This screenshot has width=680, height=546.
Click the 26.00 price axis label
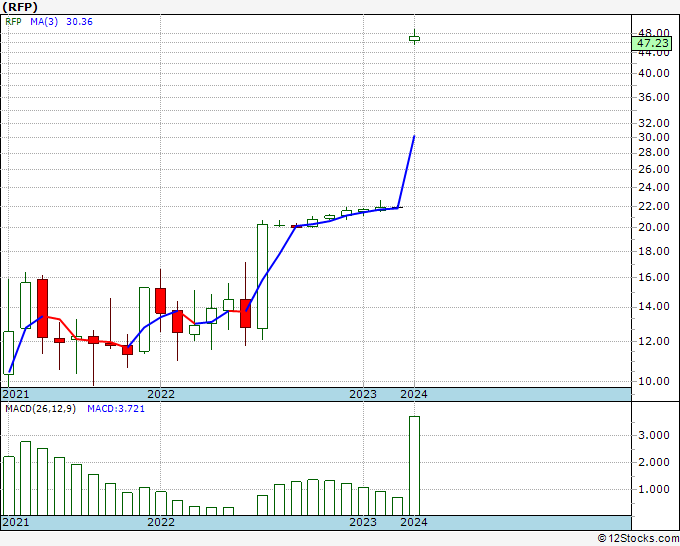[654, 169]
